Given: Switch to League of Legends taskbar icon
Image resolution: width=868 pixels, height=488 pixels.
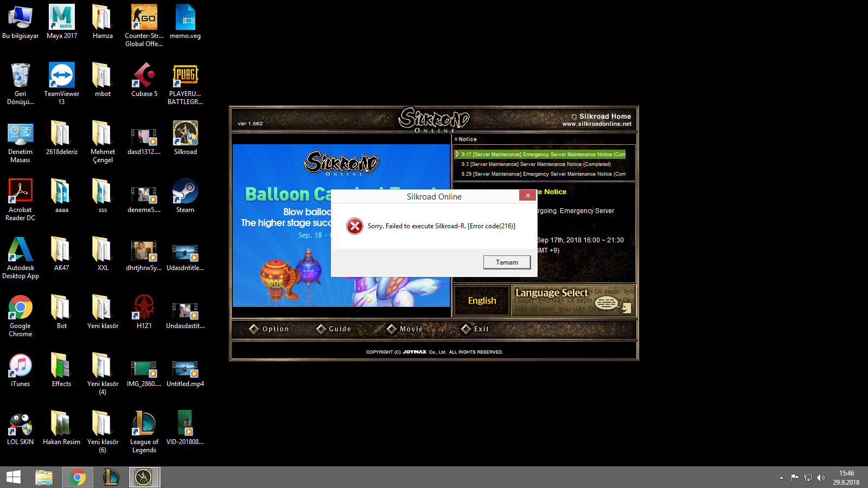Looking at the screenshot, I should click(111, 477).
